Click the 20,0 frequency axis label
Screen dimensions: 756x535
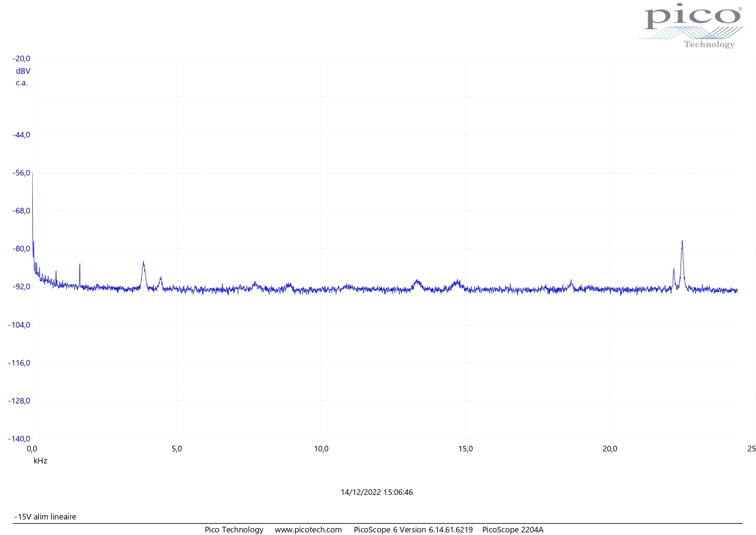(610, 449)
